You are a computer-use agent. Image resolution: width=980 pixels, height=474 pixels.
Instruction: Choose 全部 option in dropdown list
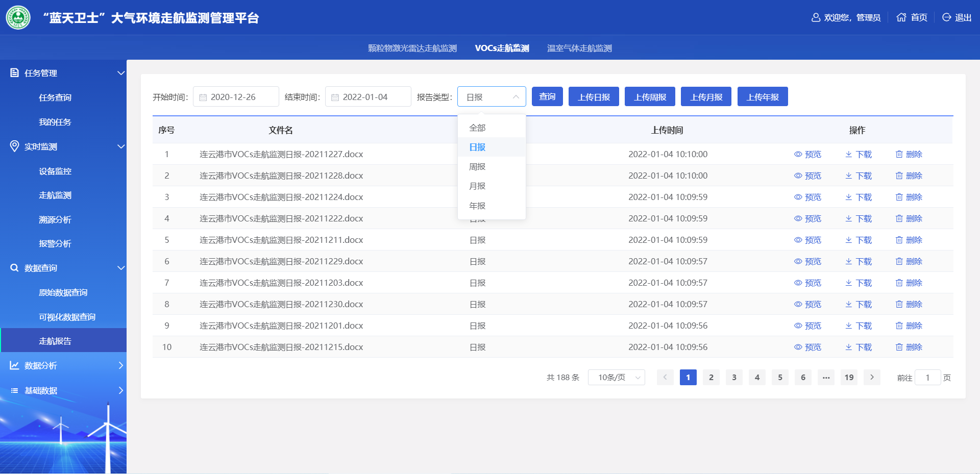pyautogui.click(x=477, y=128)
